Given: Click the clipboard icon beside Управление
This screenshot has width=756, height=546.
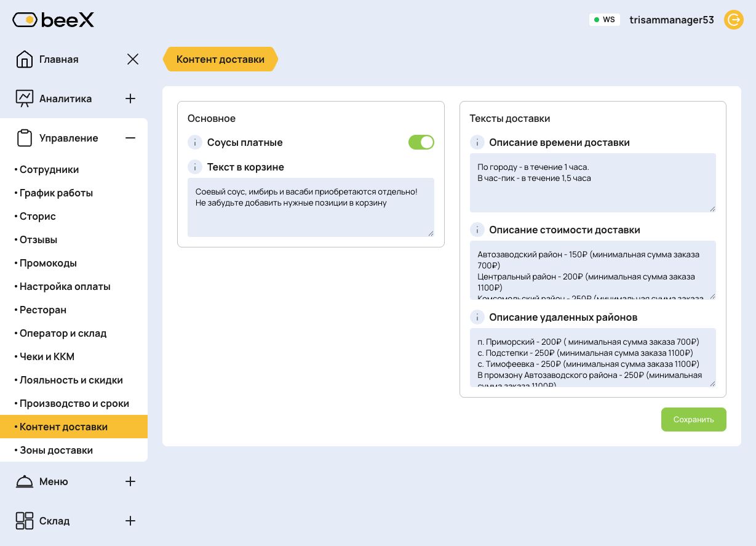Looking at the screenshot, I should coord(25,138).
